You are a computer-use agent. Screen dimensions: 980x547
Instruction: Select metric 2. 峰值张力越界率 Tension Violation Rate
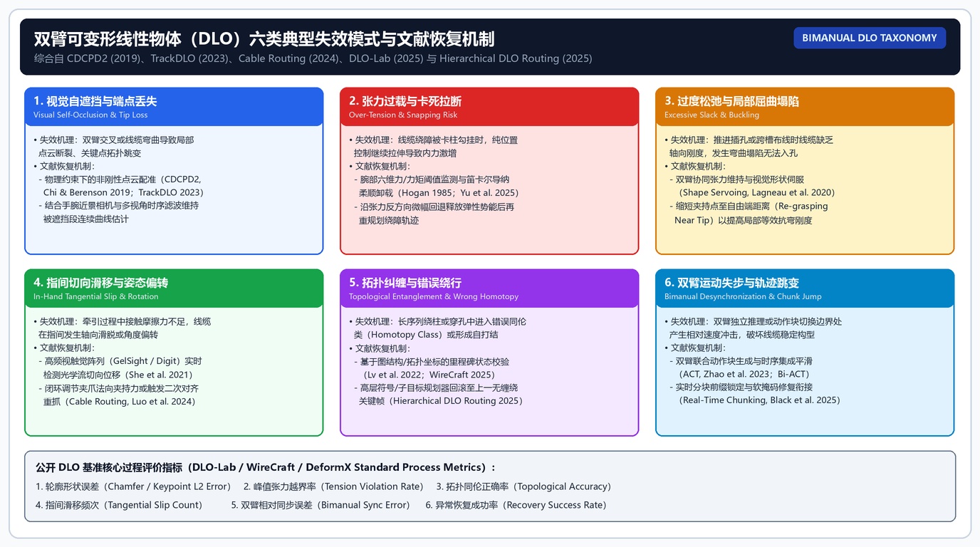[334, 486]
